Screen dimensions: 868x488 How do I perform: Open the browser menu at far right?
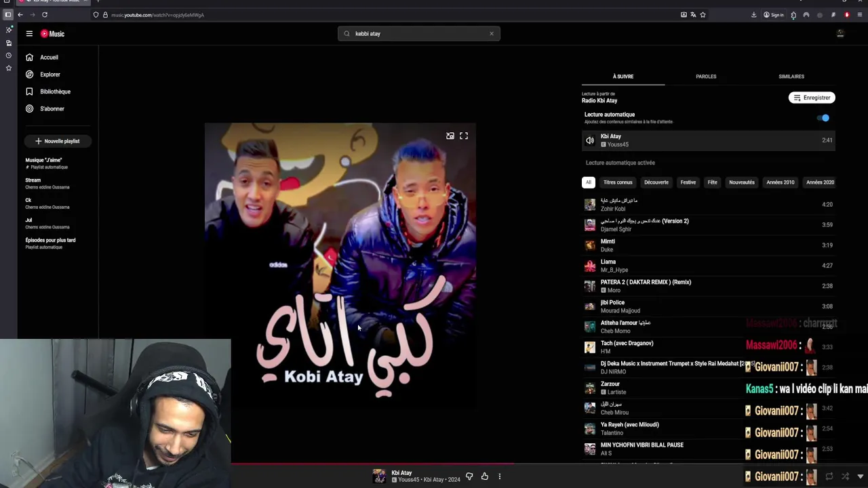pos(860,15)
